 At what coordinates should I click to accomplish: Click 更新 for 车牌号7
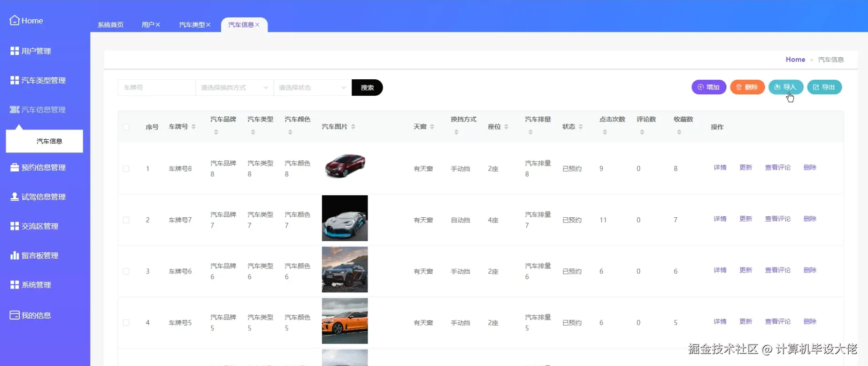[746, 219]
